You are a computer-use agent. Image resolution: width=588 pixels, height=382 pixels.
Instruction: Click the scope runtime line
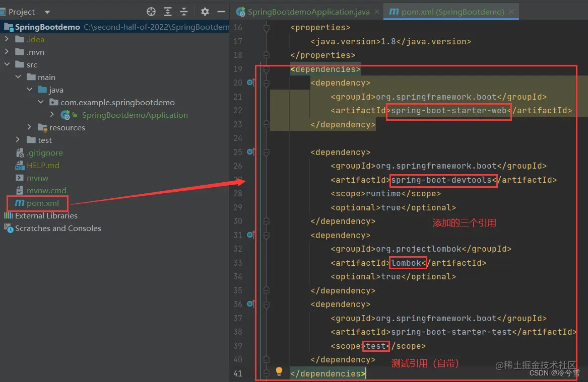click(385, 194)
